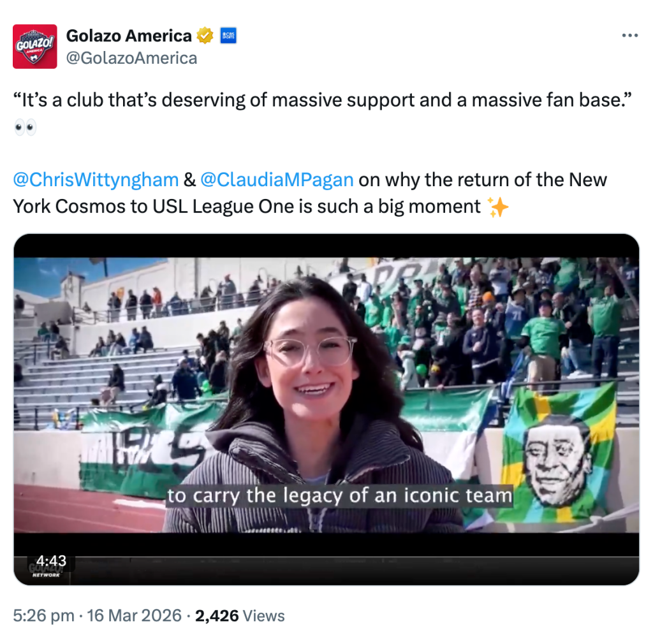The width and height of the screenshot is (653, 644).
Task: Click the gold verified checkmark badge
Action: click(x=205, y=36)
